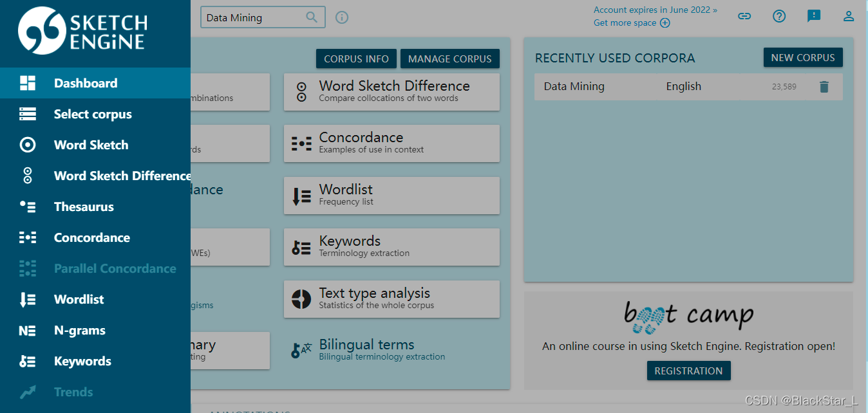Click the search magnifier icon in corpus box
This screenshot has width=868, height=413.
[312, 17]
